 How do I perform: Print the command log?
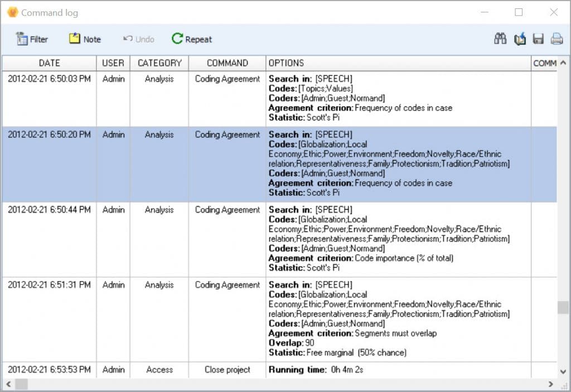(555, 38)
